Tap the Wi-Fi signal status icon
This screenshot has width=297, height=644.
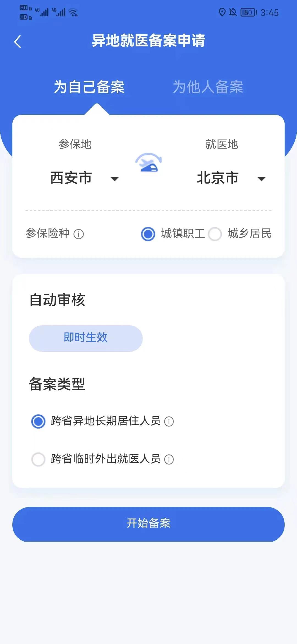[x=73, y=12]
